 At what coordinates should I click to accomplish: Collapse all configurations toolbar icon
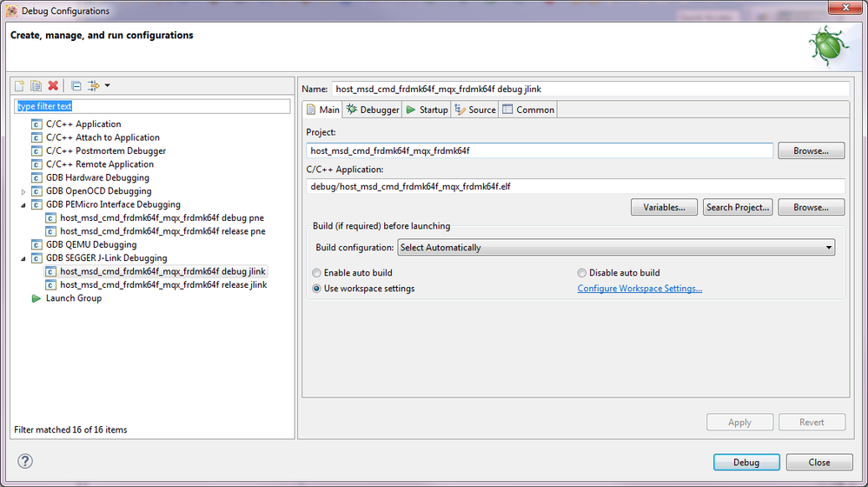(76, 85)
